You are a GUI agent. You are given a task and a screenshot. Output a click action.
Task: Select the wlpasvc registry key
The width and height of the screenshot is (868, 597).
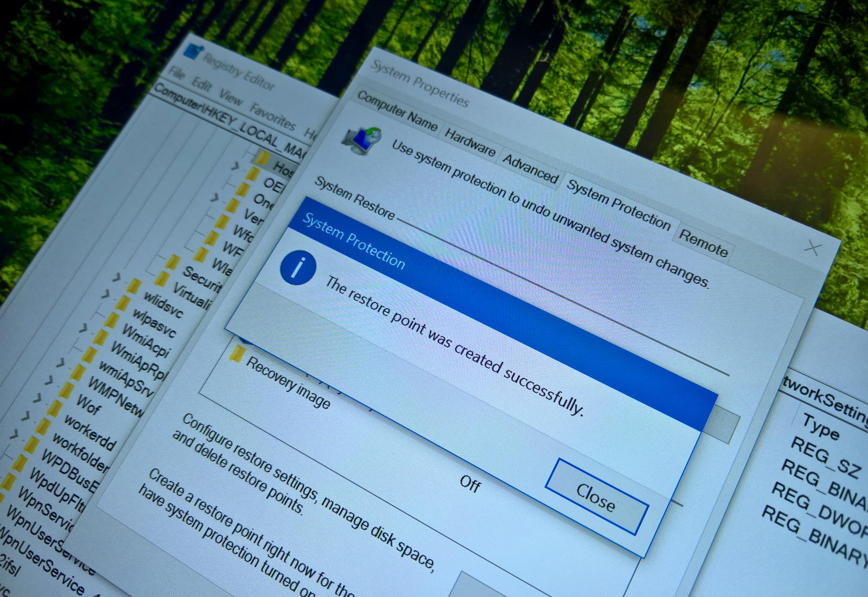154,322
